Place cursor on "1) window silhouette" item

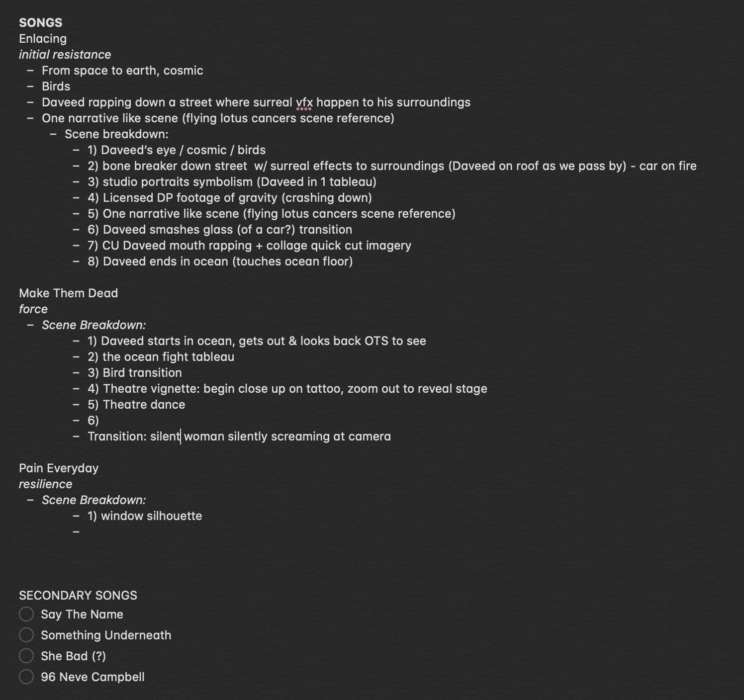[145, 516]
